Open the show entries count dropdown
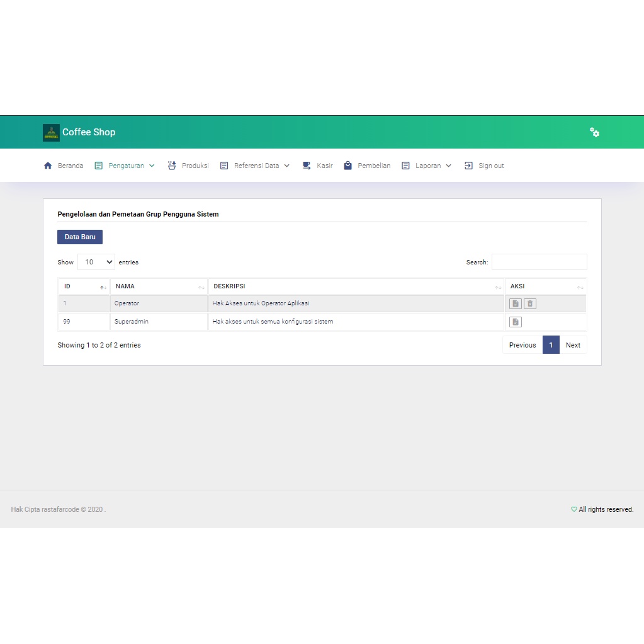 pyautogui.click(x=96, y=262)
